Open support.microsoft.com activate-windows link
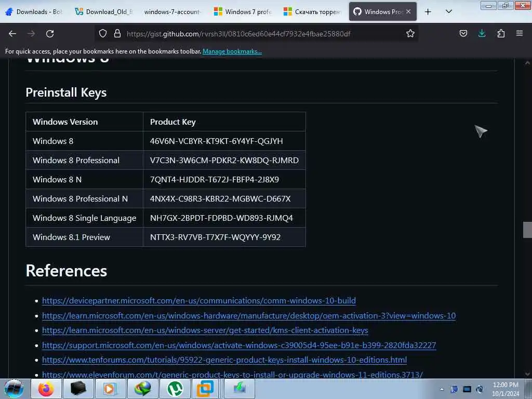 point(239,345)
